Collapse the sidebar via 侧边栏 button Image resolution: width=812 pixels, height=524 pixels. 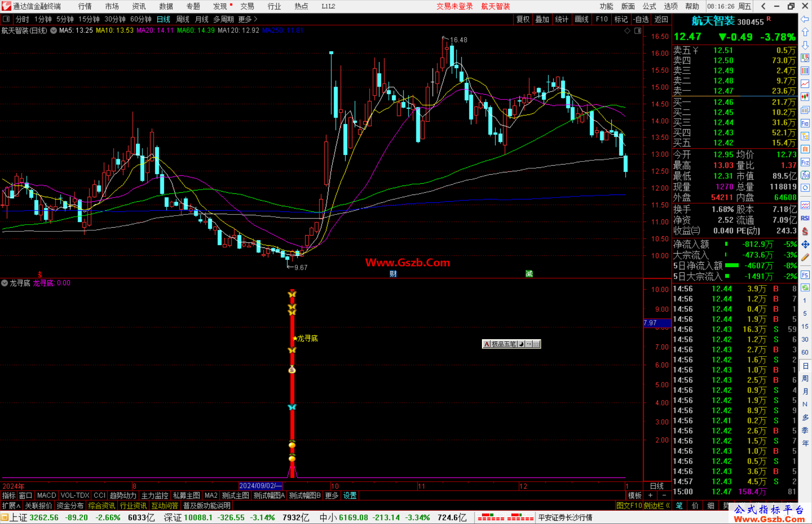click(x=657, y=506)
